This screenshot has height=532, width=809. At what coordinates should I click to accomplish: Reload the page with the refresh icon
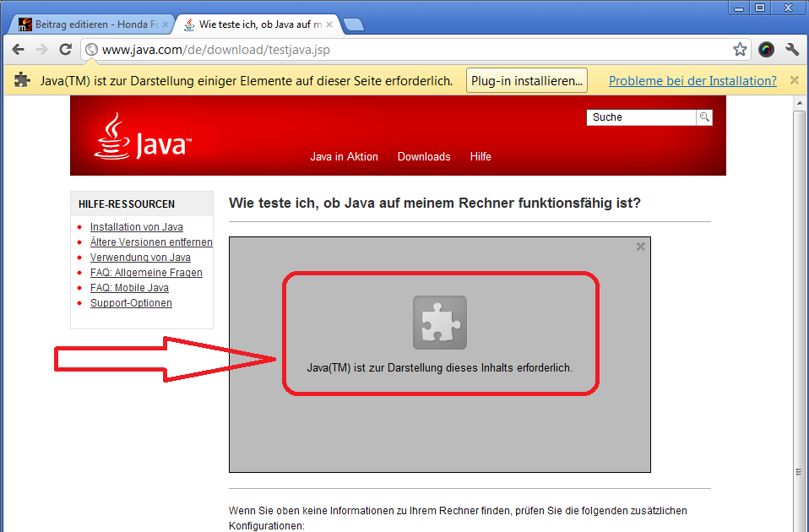coord(65,50)
